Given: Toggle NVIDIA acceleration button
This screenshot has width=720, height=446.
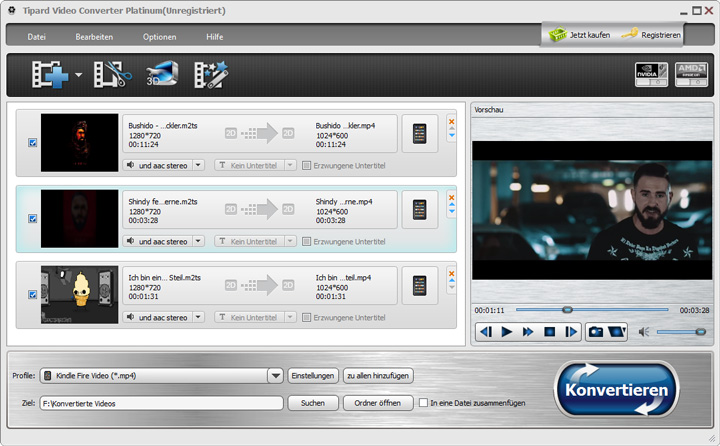Looking at the screenshot, I should pos(652,74).
